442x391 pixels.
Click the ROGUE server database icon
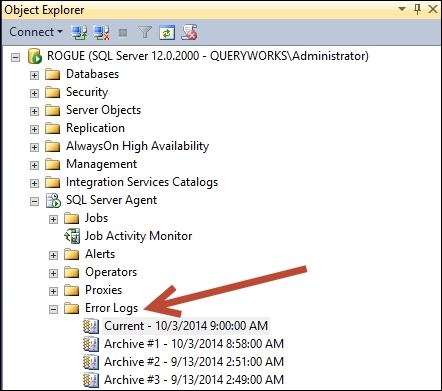click(35, 56)
